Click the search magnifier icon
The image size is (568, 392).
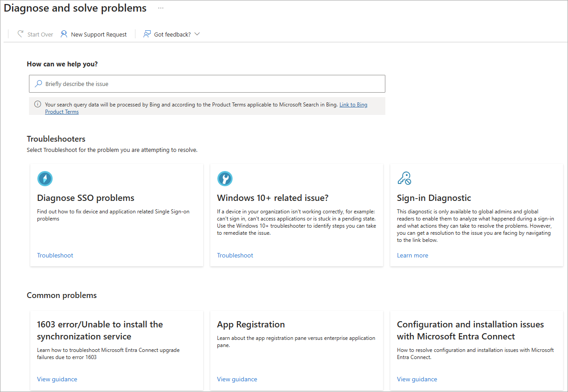(x=39, y=84)
